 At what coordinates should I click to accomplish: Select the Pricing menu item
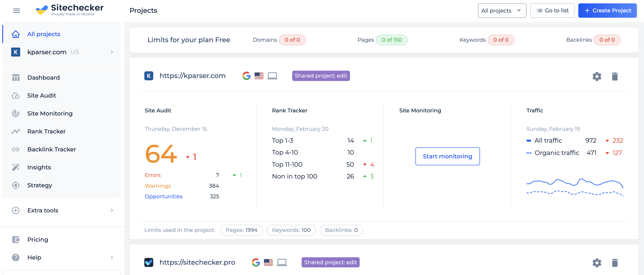tap(38, 239)
